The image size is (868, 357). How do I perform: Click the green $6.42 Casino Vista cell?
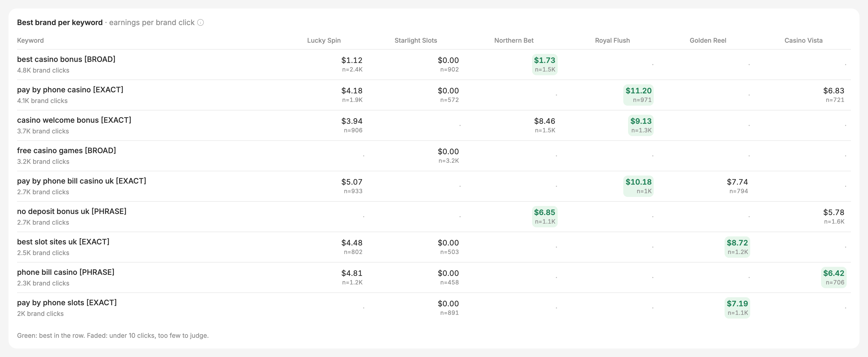pyautogui.click(x=834, y=277)
